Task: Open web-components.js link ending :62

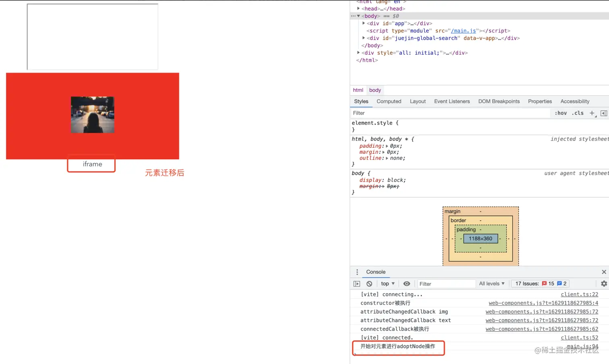Action: coord(542,329)
